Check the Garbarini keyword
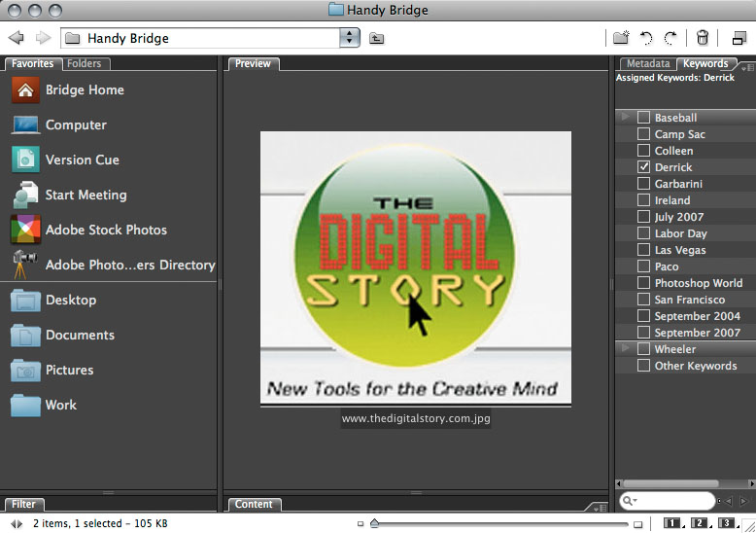756x533 pixels. 643,184
